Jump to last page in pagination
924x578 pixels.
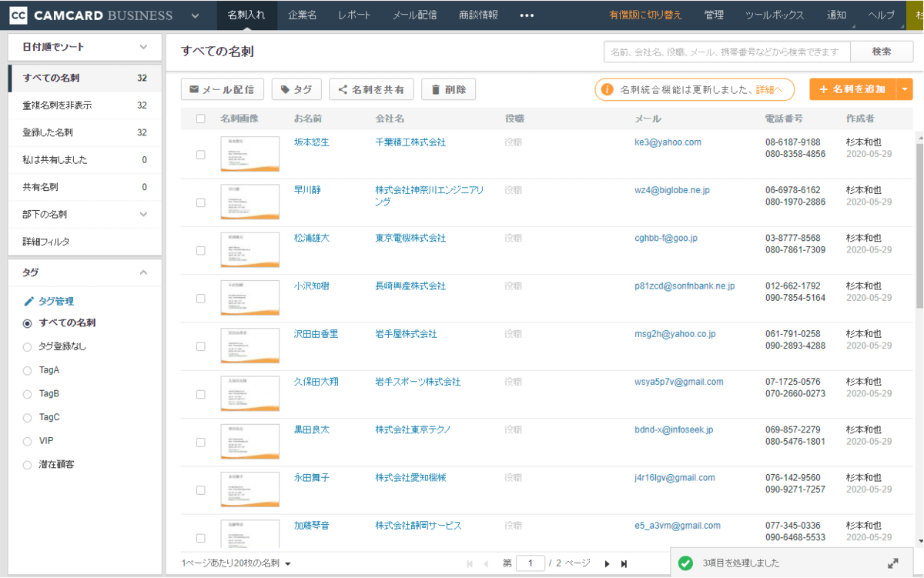[x=624, y=564]
